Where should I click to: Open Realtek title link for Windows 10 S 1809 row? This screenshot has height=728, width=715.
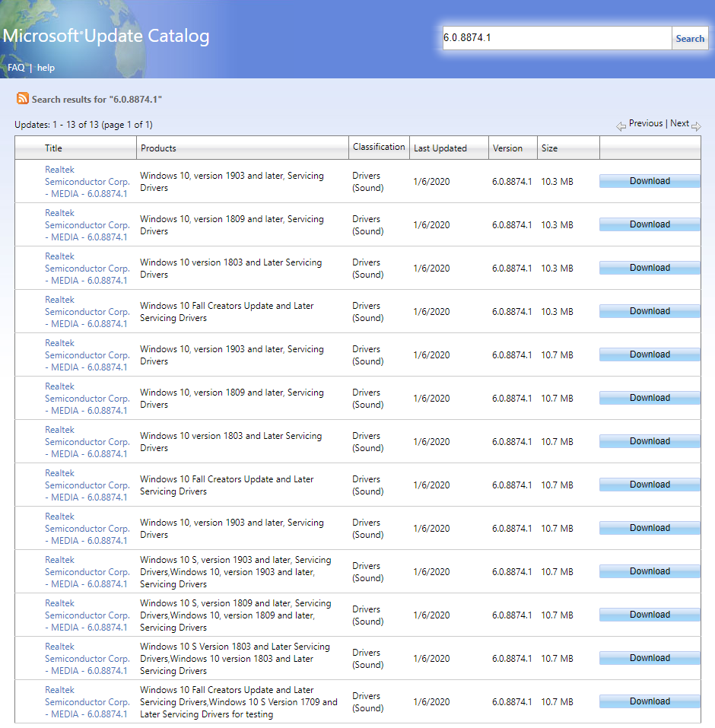[87, 615]
